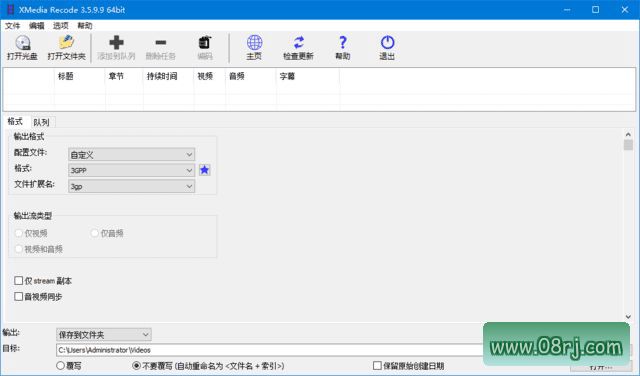Image resolution: width=640 pixels, height=376 pixels.
Task: Click the Check for Updates (检查更新) icon
Action: tap(298, 42)
